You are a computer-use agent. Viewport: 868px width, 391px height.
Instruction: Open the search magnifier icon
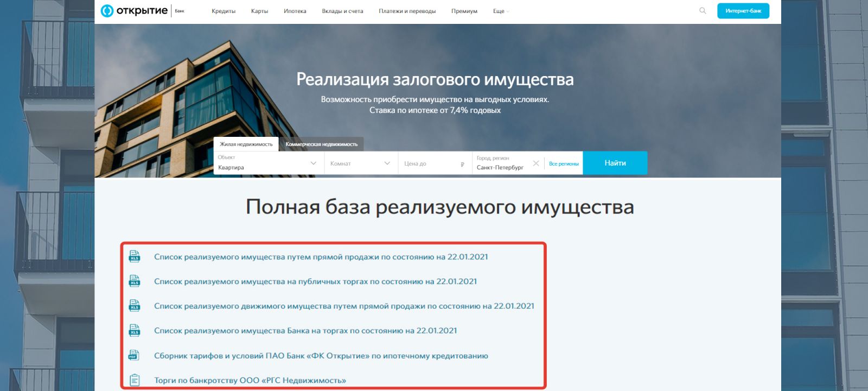coord(703,11)
